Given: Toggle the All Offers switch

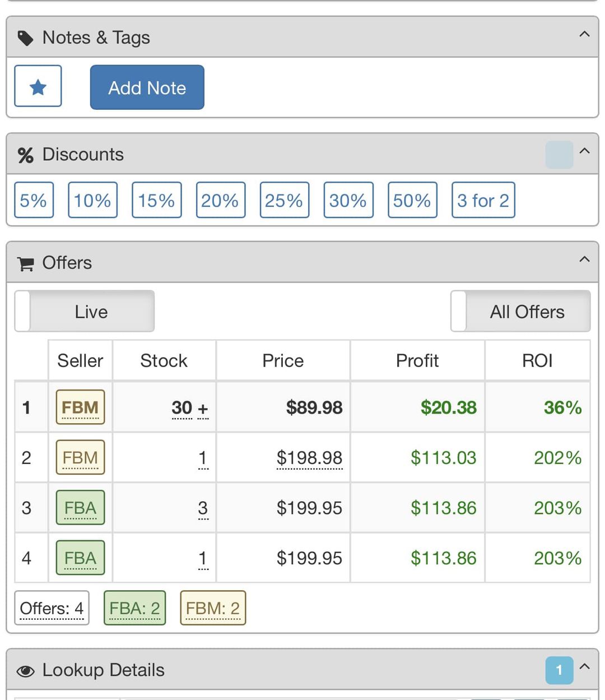Looking at the screenshot, I should (520, 311).
